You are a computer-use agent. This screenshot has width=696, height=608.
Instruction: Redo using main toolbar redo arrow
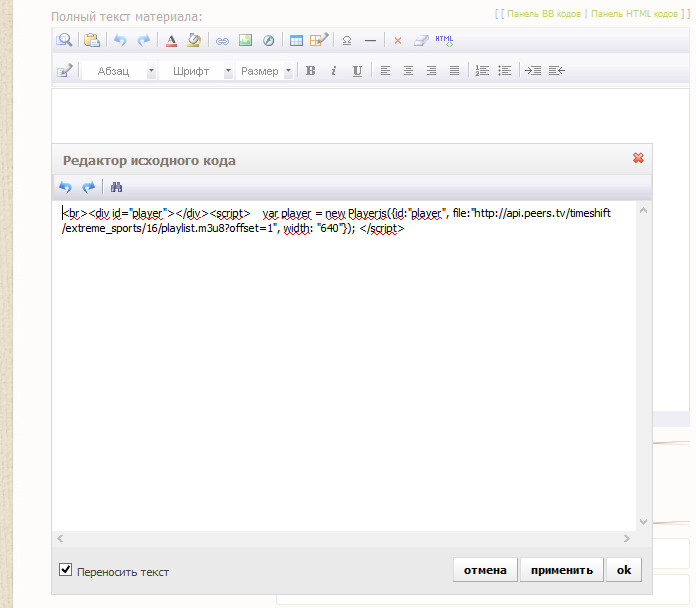[143, 40]
